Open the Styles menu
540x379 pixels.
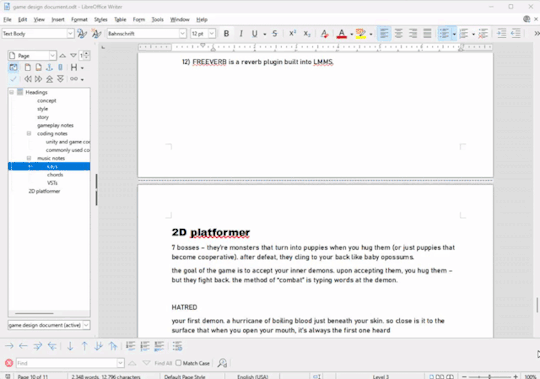101,19
